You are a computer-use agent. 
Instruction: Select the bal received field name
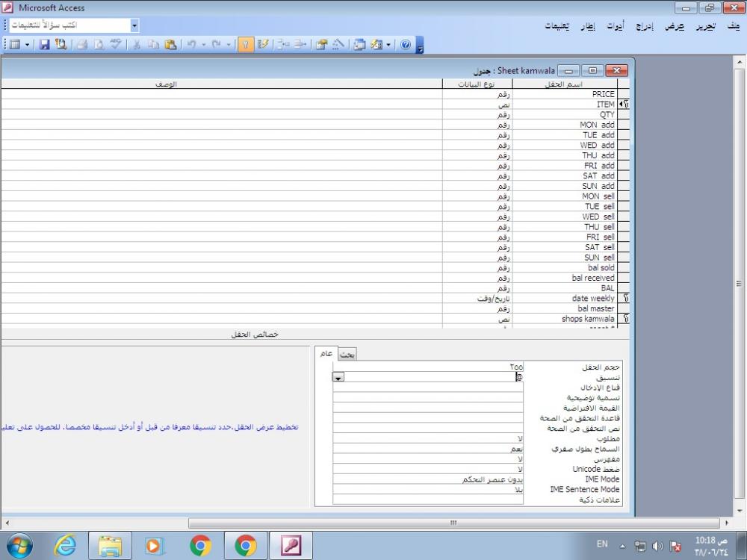point(565,278)
